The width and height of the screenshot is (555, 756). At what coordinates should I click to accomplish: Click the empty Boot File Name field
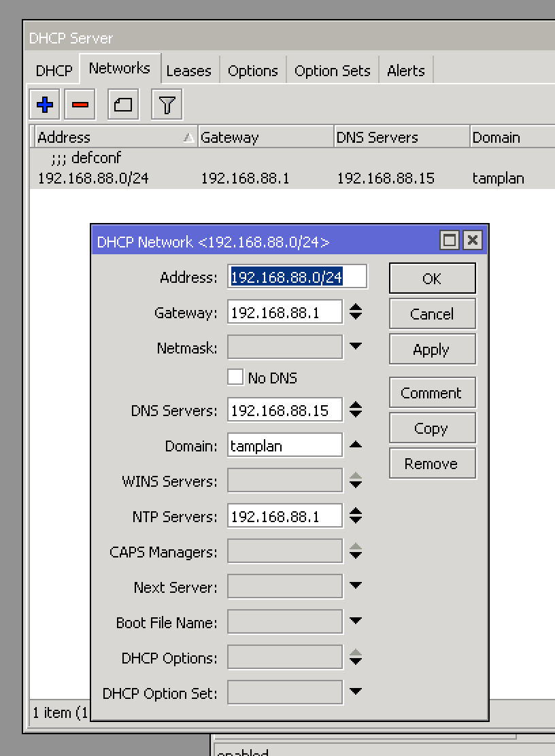285,621
